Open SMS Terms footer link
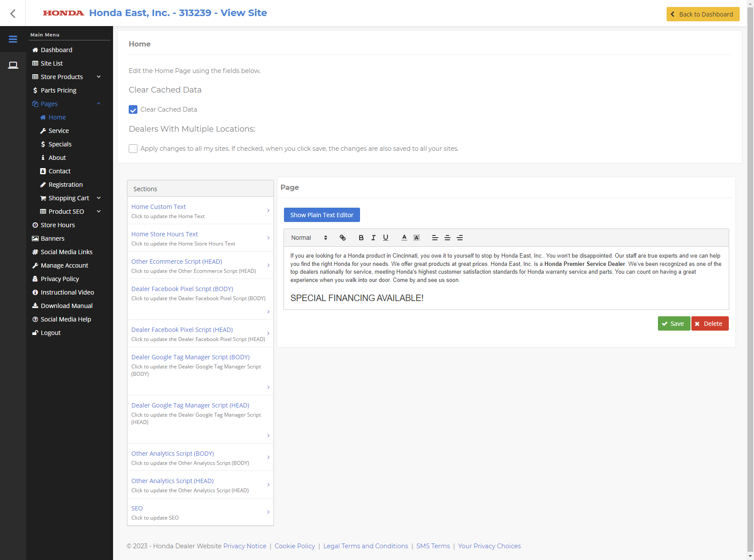 pos(433,546)
